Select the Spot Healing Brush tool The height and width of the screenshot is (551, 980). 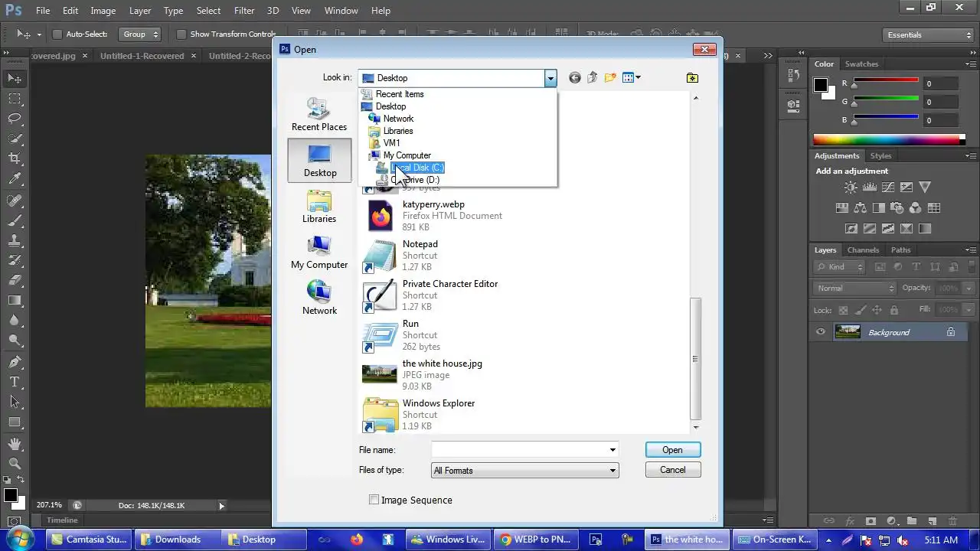tap(15, 201)
